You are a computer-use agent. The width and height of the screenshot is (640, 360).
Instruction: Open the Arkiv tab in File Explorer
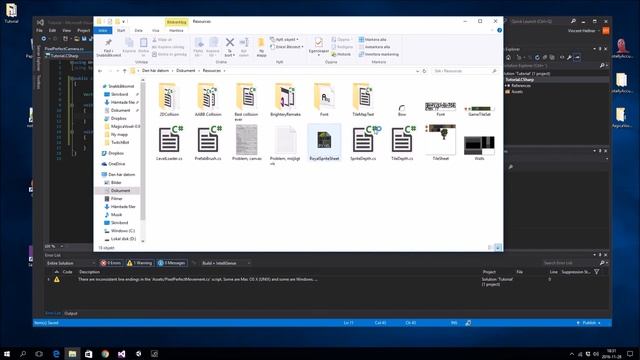pos(103,31)
